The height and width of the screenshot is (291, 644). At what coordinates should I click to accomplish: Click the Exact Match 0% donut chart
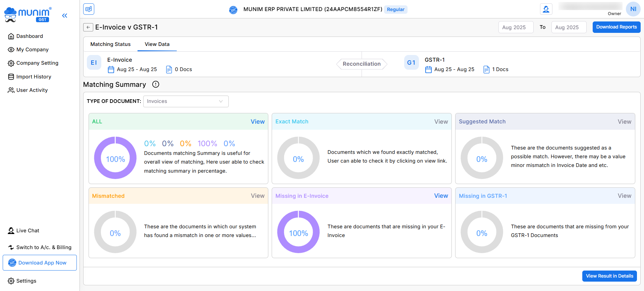click(299, 158)
